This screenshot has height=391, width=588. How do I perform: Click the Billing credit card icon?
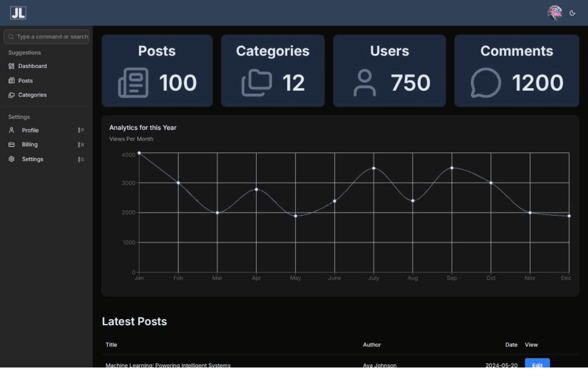point(11,145)
